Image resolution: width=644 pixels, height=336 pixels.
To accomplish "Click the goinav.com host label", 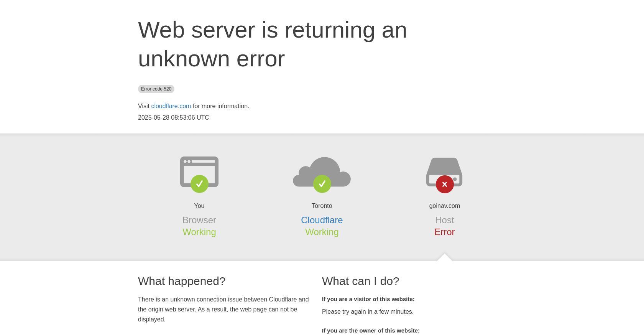I will pyautogui.click(x=444, y=206).
